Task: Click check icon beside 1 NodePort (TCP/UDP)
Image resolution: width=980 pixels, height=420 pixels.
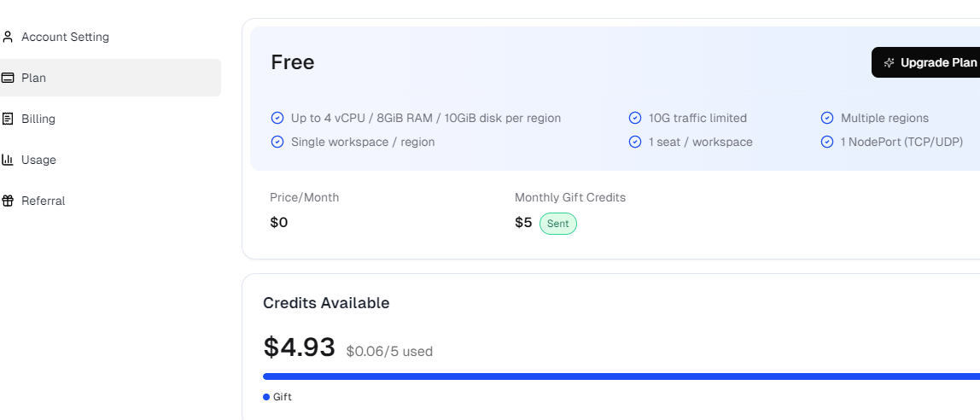Action: click(827, 142)
